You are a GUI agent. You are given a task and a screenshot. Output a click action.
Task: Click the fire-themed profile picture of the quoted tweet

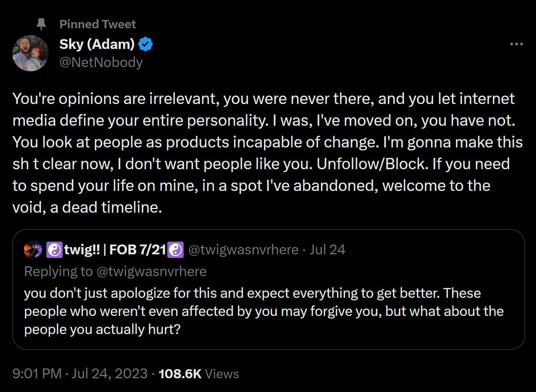pos(33,249)
